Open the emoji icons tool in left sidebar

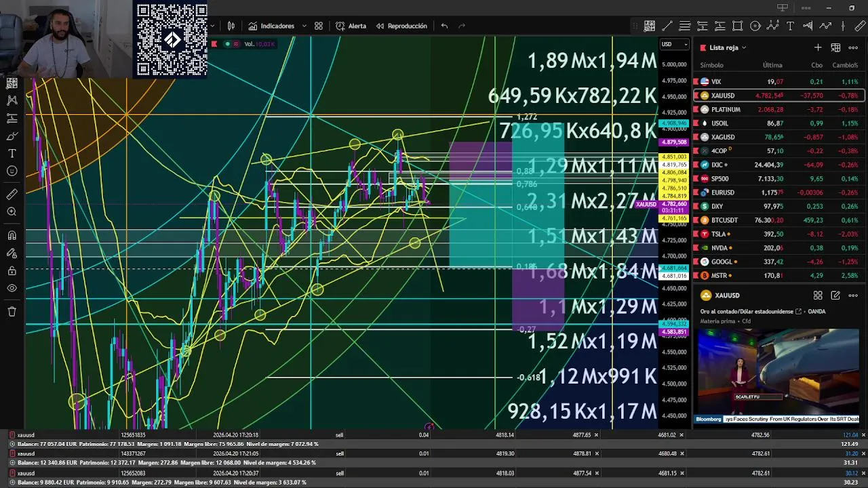pyautogui.click(x=12, y=171)
